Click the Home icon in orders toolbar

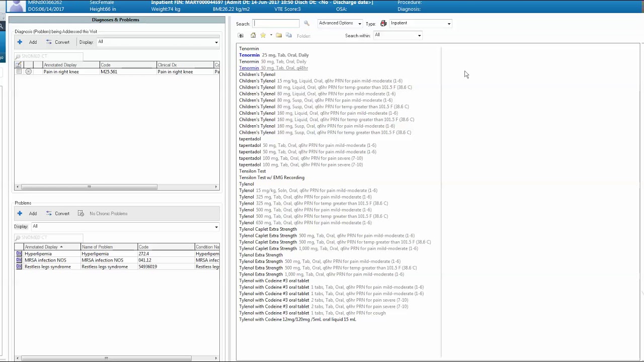click(253, 36)
